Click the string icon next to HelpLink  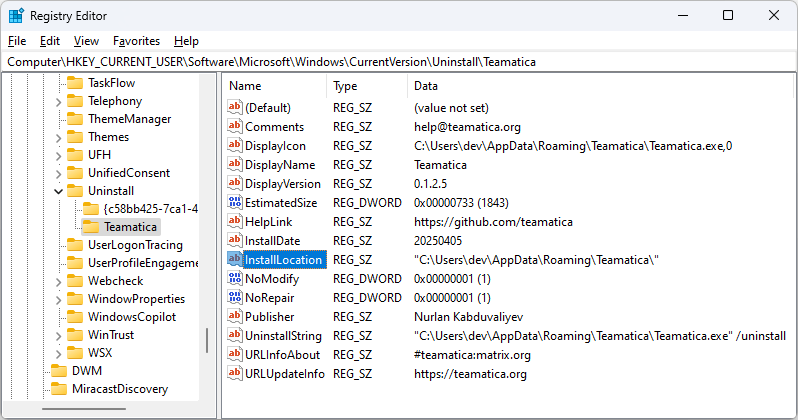(235, 221)
